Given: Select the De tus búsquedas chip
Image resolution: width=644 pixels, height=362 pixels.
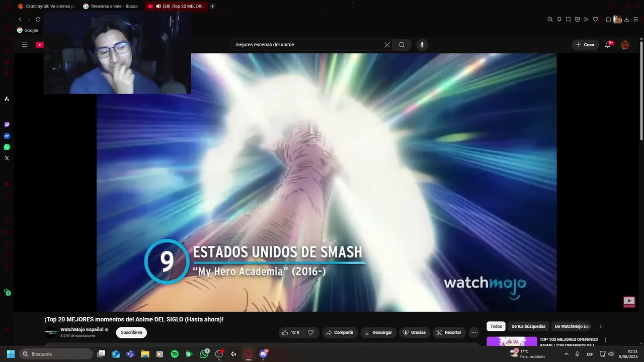Looking at the screenshot, I should tap(528, 326).
